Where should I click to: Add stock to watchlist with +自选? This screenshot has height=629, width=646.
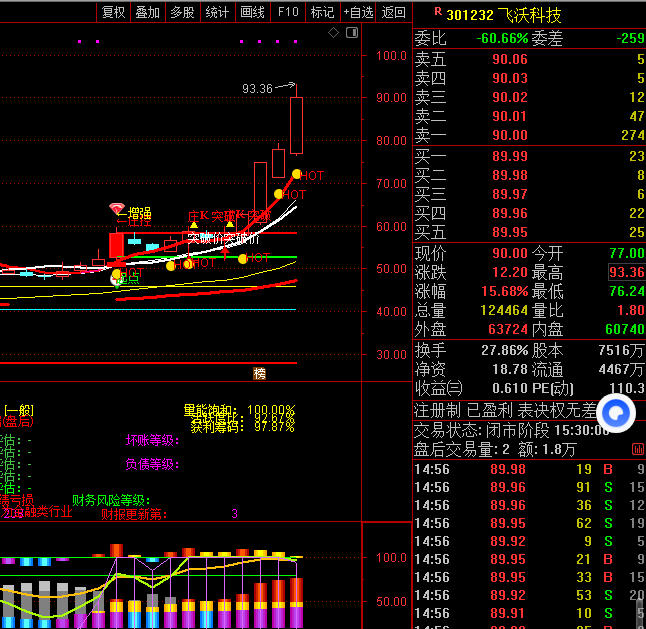tap(358, 12)
